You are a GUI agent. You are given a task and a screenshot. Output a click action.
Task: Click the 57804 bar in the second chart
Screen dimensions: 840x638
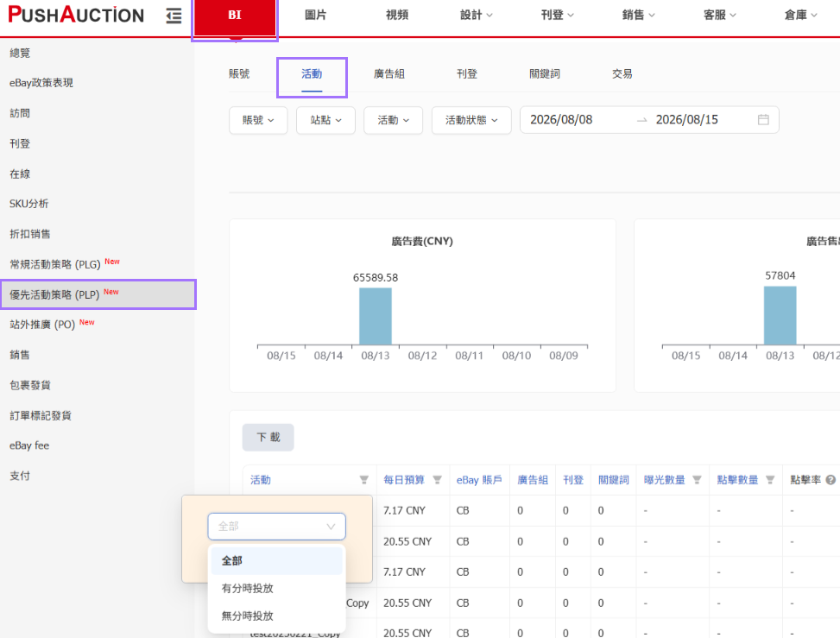point(780,315)
